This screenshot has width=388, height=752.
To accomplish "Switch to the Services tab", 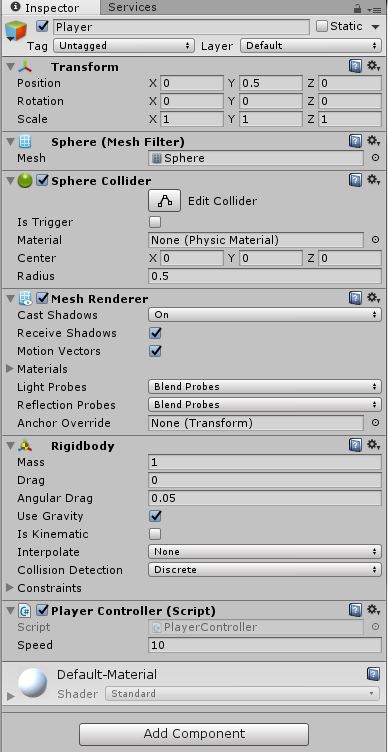I will (132, 7).
